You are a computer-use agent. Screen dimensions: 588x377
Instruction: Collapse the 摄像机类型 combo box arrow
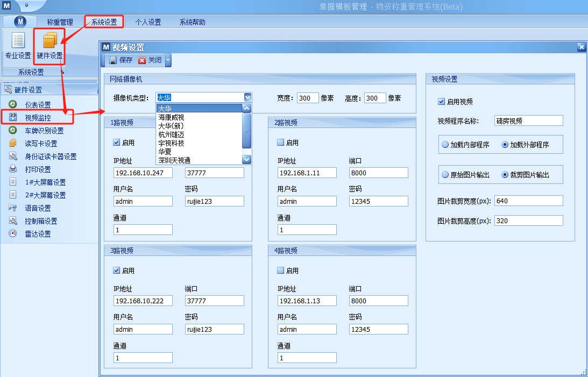(x=247, y=97)
